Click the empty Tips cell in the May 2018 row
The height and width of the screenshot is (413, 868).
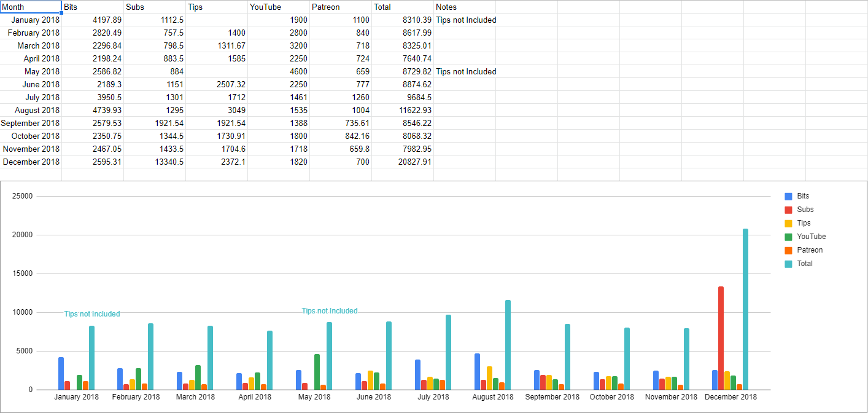click(217, 71)
